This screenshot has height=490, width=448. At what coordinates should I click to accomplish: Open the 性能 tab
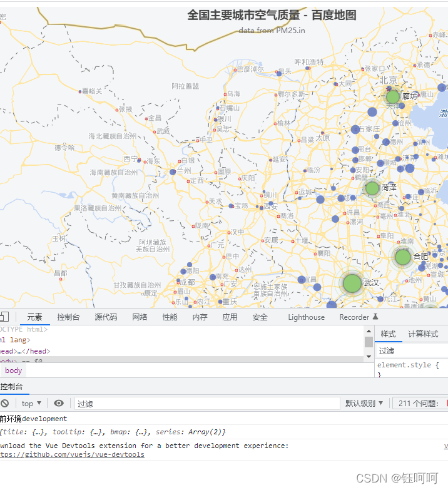(170, 317)
